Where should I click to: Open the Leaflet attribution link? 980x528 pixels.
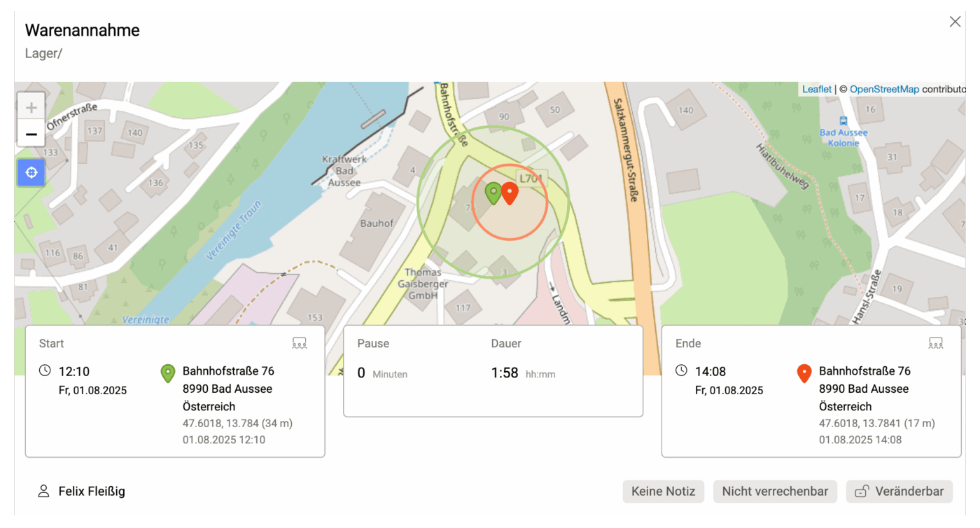tap(816, 89)
